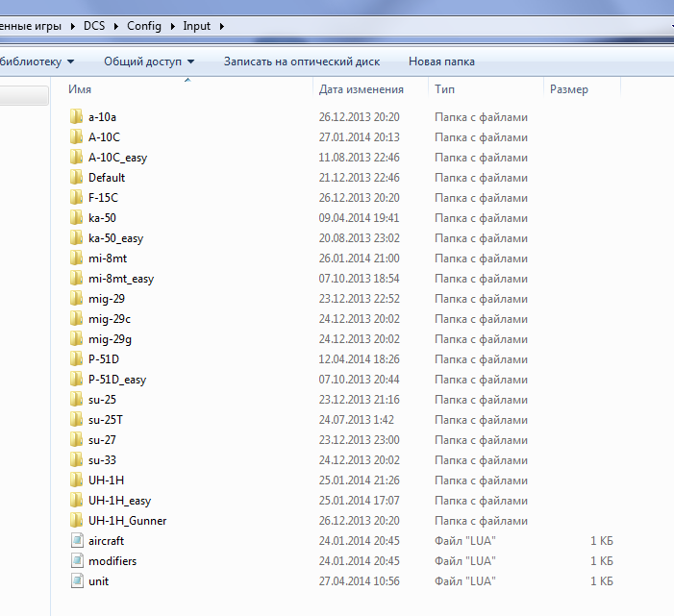Expand the arrow after Config in address bar
This screenshot has height=616, width=674.
coord(172,26)
